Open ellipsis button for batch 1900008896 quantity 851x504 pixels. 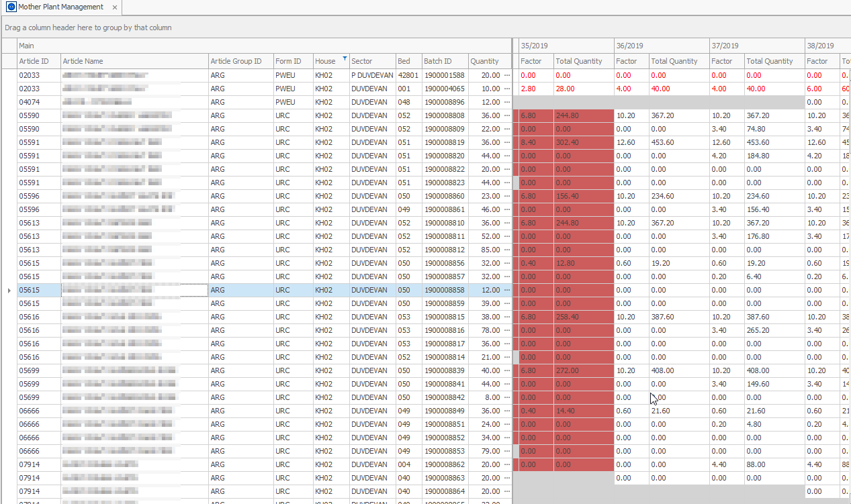coord(507,102)
